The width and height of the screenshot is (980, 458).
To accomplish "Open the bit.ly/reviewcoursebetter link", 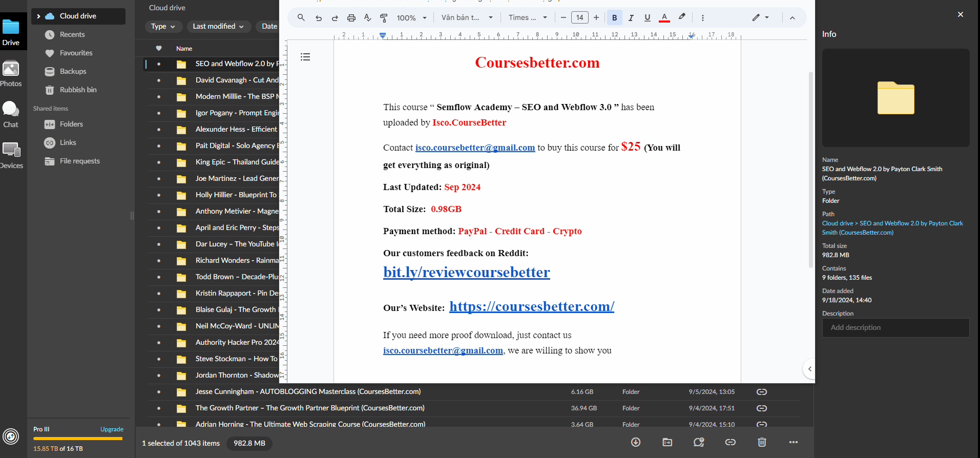I will (467, 272).
